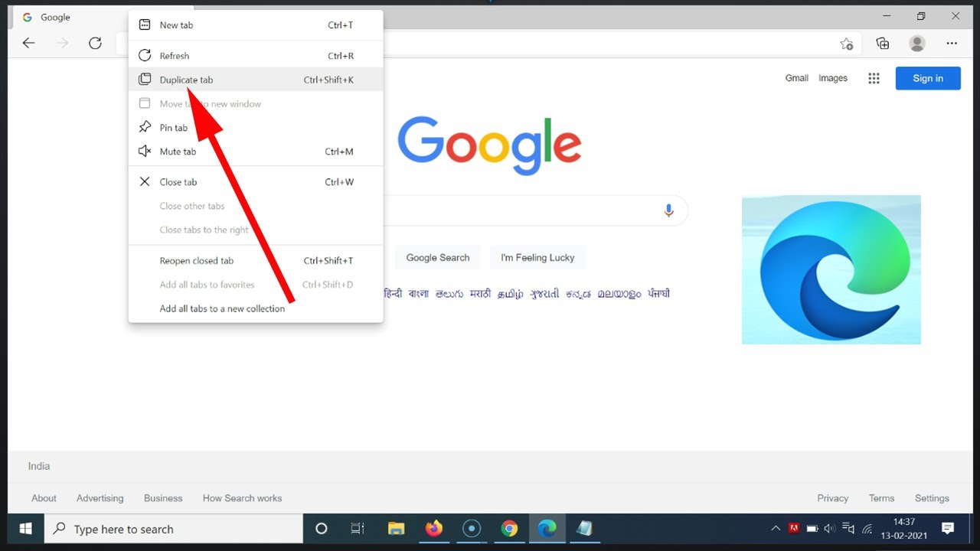Screen dimensions: 980x551
Task: Open the Terms footer link
Action: tap(881, 498)
